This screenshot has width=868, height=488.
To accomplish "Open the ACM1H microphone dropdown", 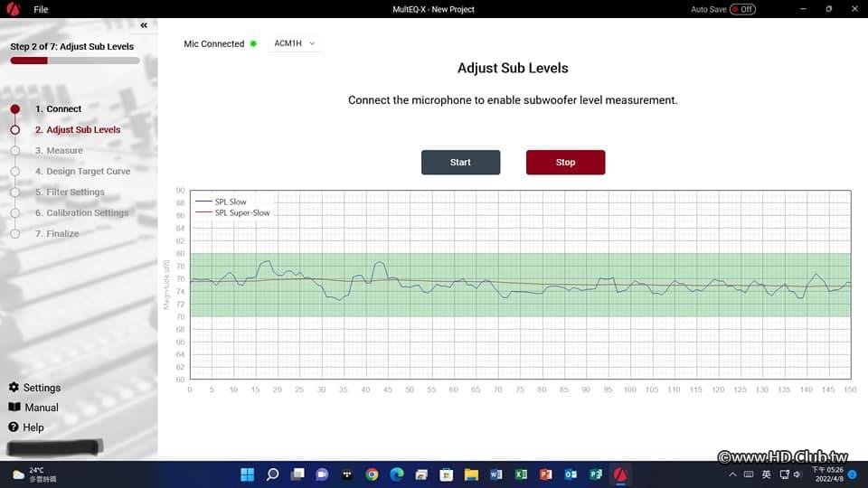I will (295, 43).
